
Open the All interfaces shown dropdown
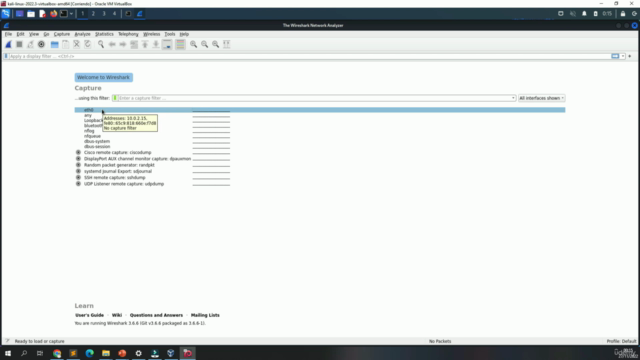541,98
